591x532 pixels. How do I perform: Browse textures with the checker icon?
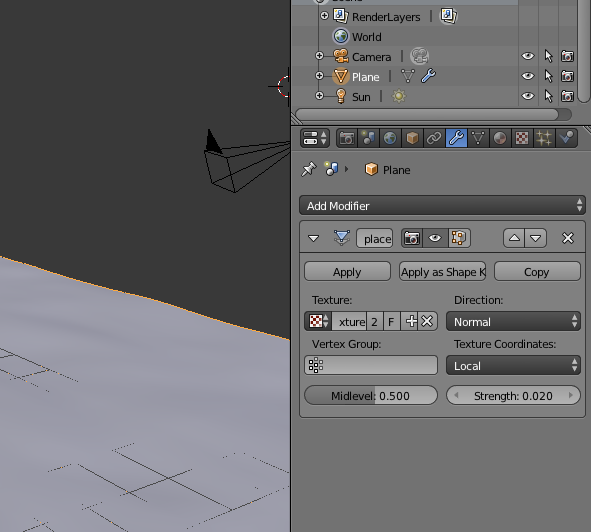coord(318,321)
